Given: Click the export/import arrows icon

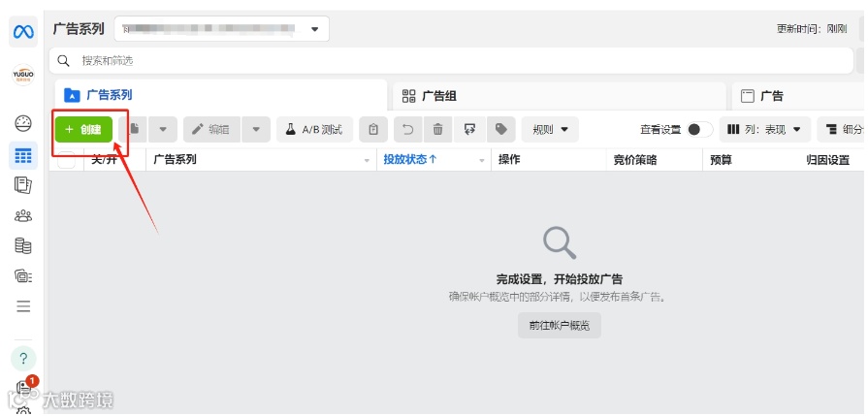Looking at the screenshot, I should pyautogui.click(x=470, y=129).
